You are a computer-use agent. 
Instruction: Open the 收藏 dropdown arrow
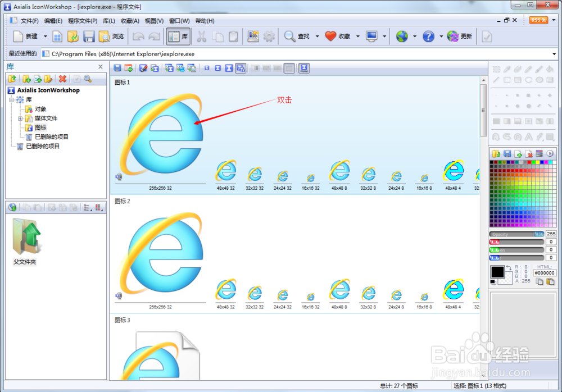click(357, 36)
